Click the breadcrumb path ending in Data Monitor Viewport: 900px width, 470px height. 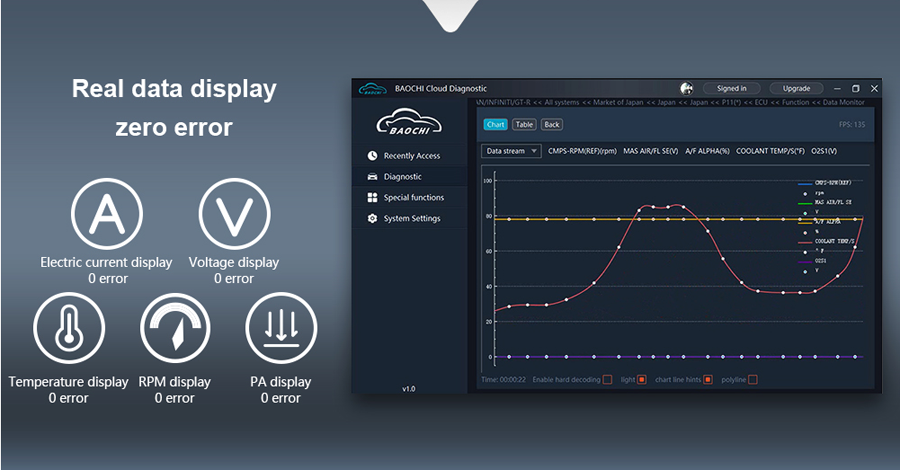pos(670,102)
